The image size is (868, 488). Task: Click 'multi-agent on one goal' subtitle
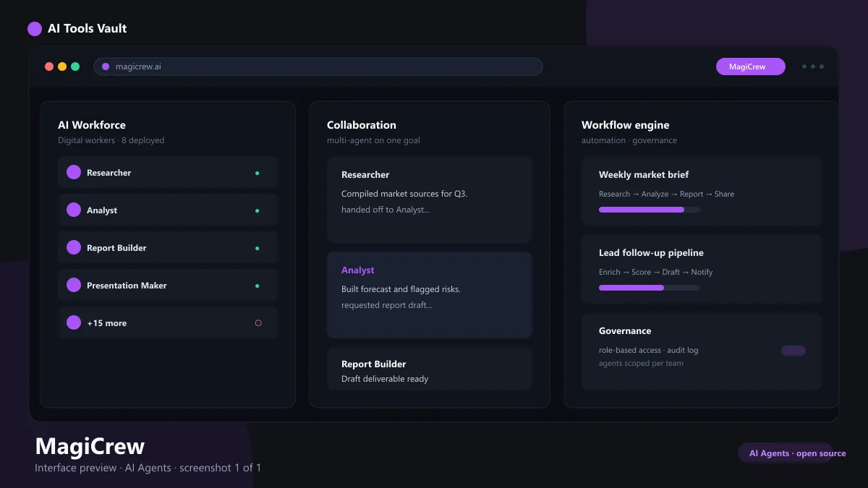pos(373,140)
